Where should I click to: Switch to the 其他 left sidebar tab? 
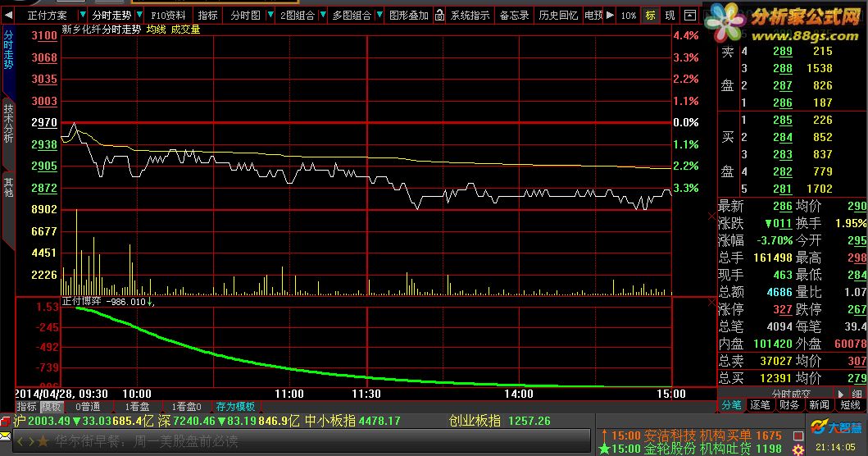(x=8, y=187)
